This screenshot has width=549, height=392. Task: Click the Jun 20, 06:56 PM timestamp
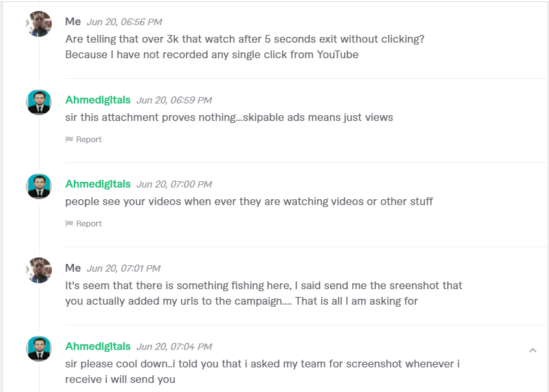click(124, 22)
